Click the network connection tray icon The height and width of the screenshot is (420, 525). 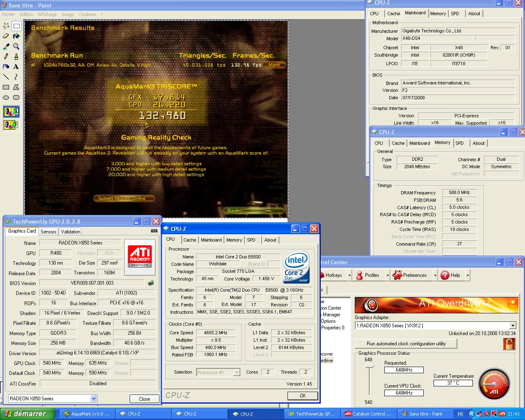coord(480,414)
